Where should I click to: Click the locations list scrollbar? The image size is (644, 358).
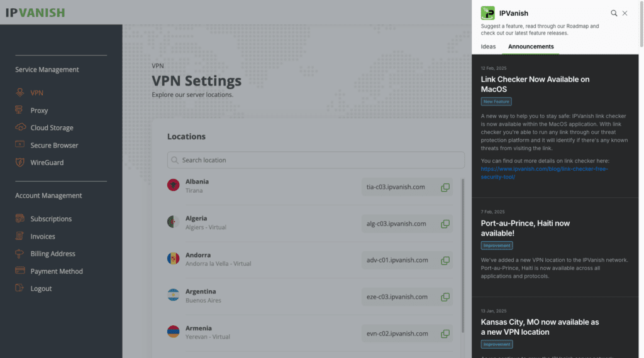pyautogui.click(x=463, y=256)
